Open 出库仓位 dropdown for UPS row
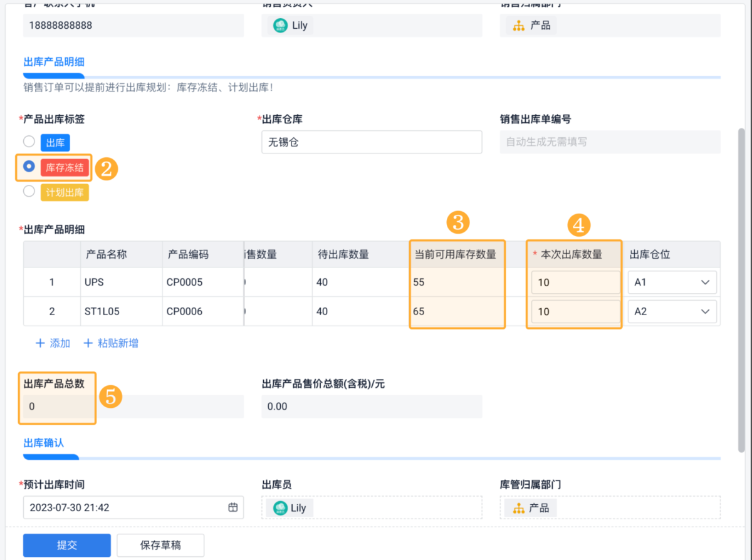 tap(672, 283)
